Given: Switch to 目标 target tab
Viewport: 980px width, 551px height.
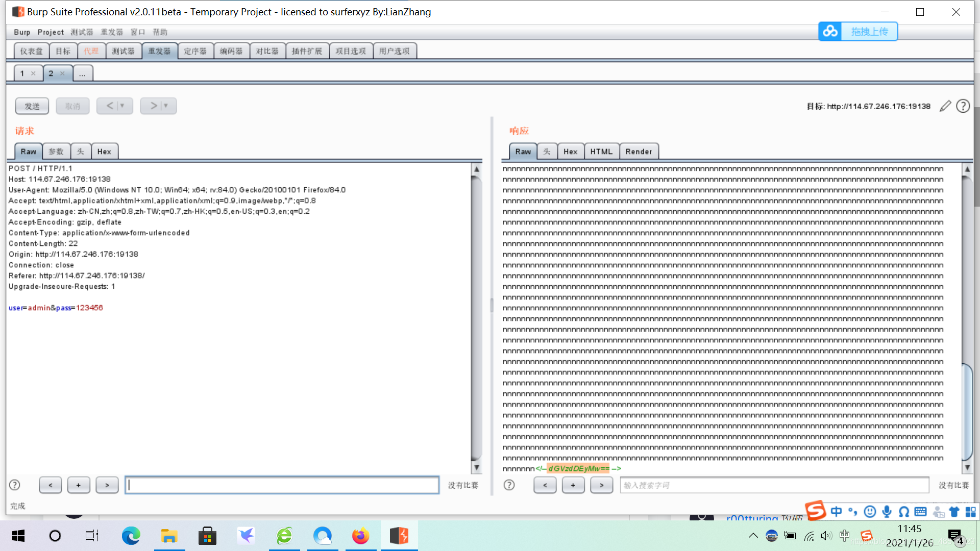Looking at the screenshot, I should tap(63, 51).
